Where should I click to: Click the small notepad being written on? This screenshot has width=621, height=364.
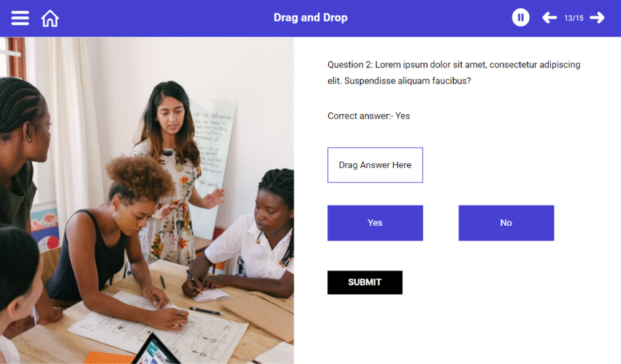click(x=211, y=295)
